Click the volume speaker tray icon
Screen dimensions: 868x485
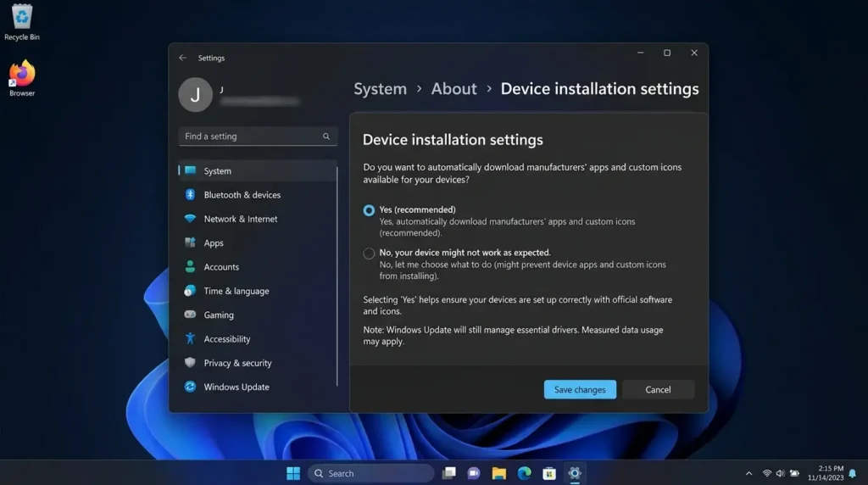pyautogui.click(x=780, y=473)
